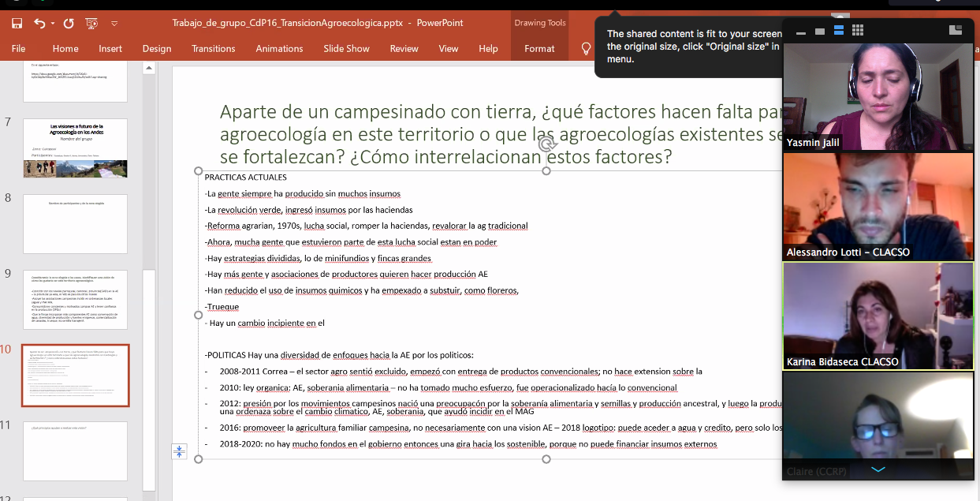The width and height of the screenshot is (980, 501).
Task: Click the Redo icon in title bar
Action: point(68,23)
